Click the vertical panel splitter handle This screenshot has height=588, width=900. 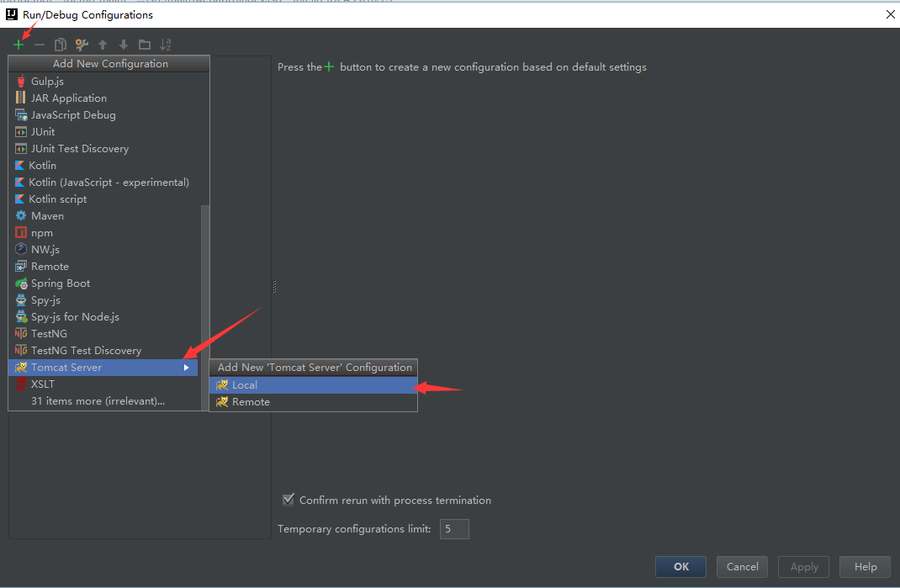[274, 287]
